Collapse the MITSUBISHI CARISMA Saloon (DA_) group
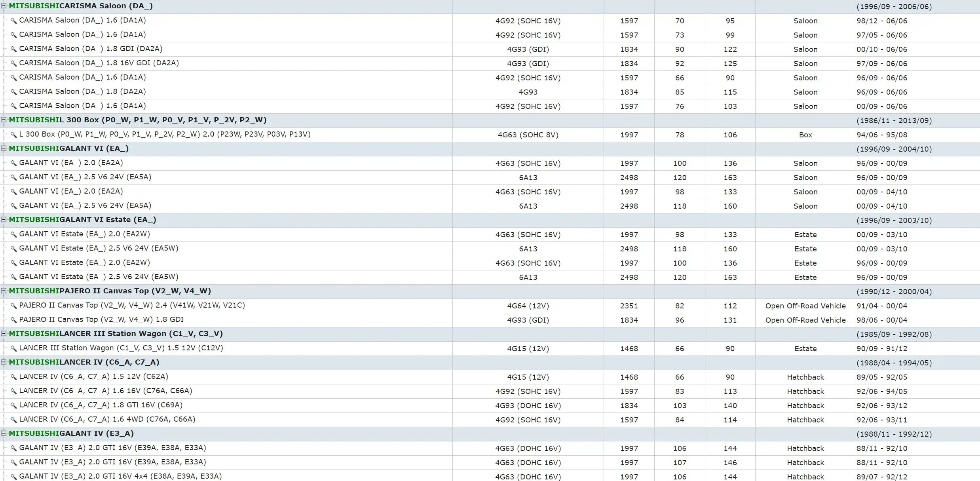980x481 pixels. point(4,6)
